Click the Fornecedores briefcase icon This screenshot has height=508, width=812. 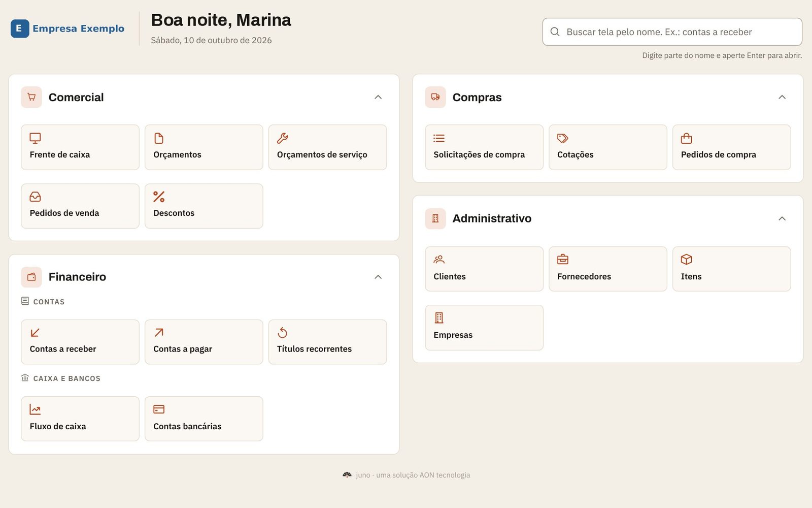[x=563, y=260]
